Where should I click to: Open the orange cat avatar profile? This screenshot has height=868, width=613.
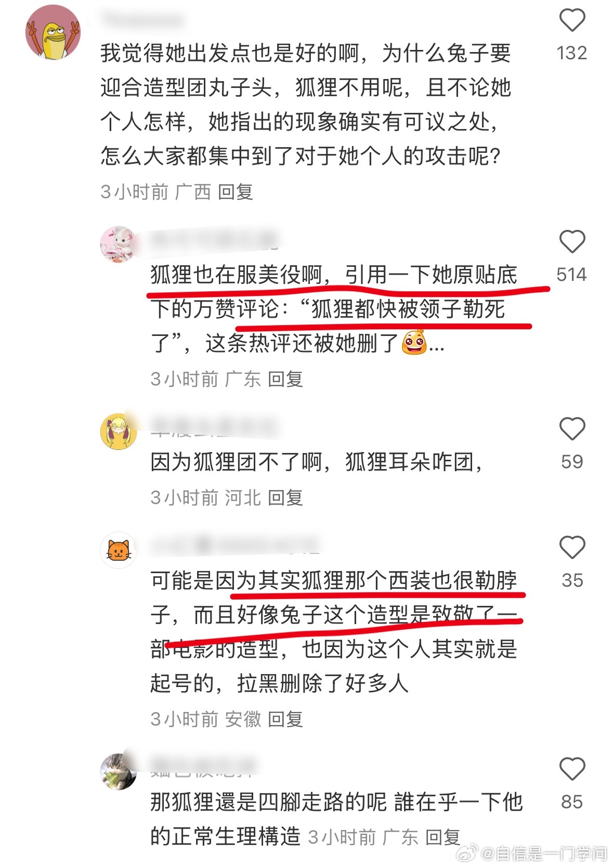(x=119, y=550)
